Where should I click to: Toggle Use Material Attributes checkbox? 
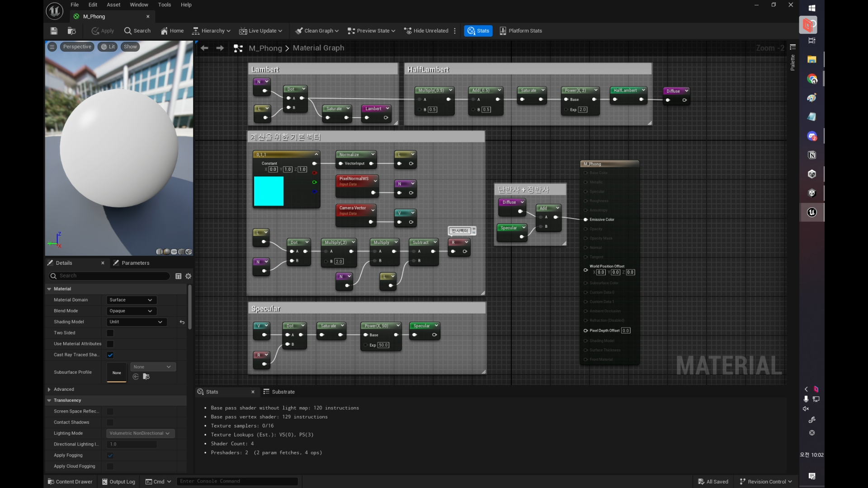(x=110, y=344)
